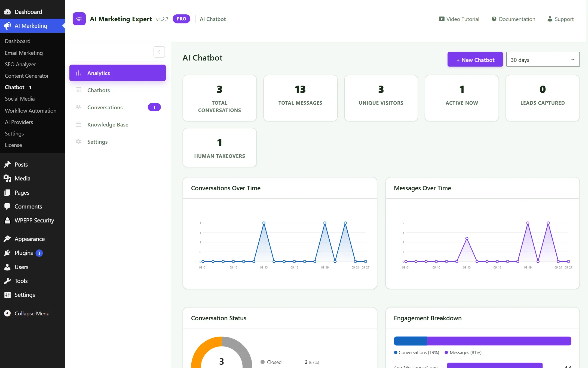This screenshot has height=368, width=588.
Task: Click the Total Conversations stat card
Action: tap(219, 98)
